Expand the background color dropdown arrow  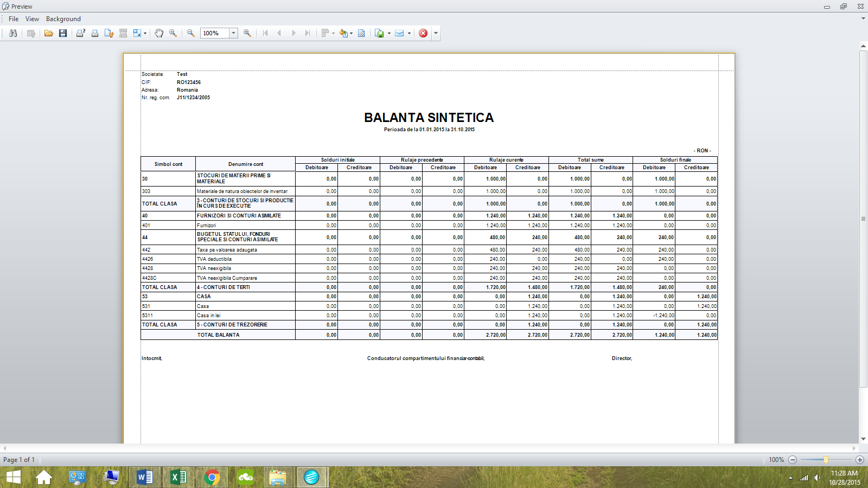(351, 33)
